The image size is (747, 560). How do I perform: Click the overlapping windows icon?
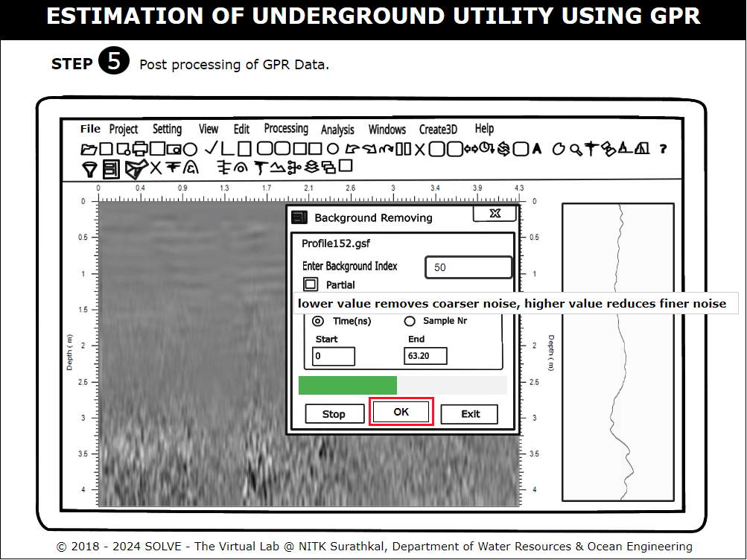(328, 168)
